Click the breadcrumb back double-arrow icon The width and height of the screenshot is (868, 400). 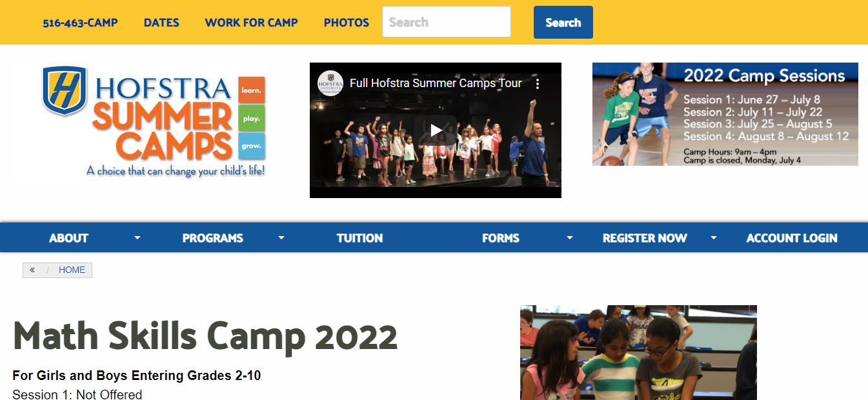click(x=32, y=270)
